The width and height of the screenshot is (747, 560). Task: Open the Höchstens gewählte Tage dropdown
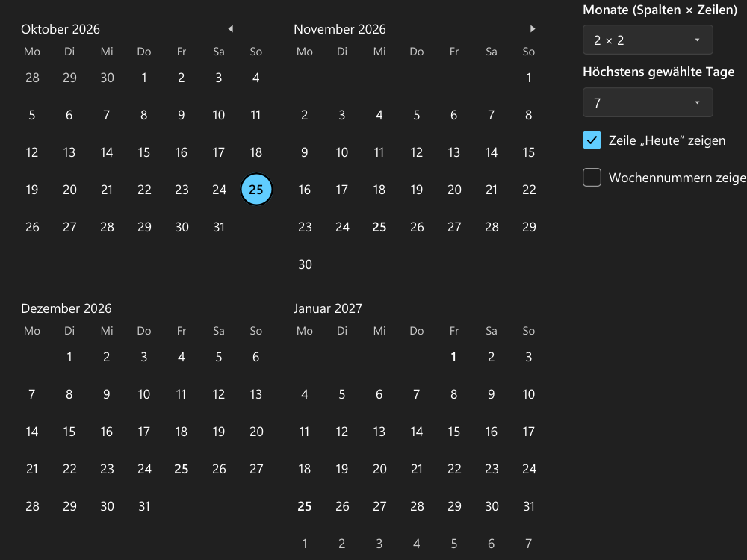click(x=648, y=102)
